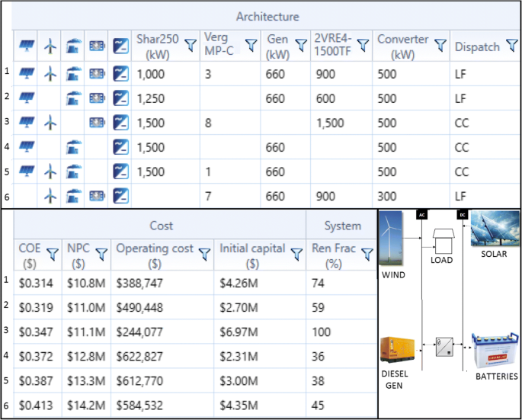
Task: Click the converter symbol in schematic
Action: [442, 348]
